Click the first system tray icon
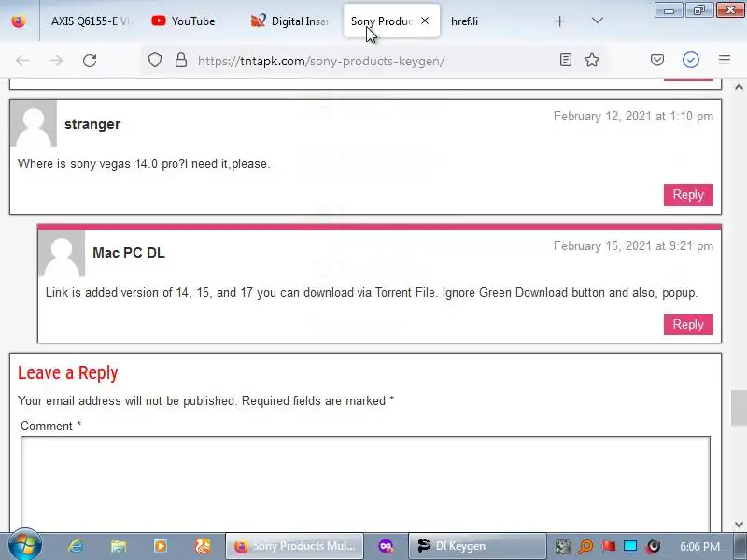This screenshot has height=560, width=747. (563, 546)
